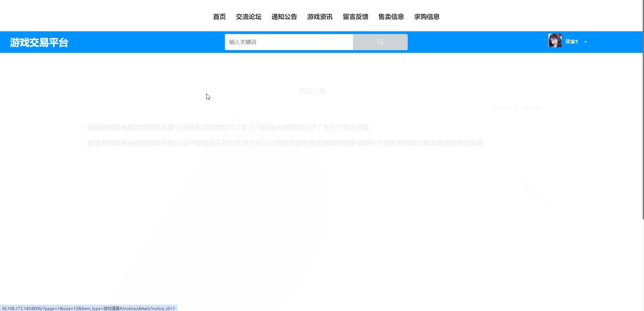Viewport: 644px width, 311px height.
Task: Click the magnifier search button
Action: tap(380, 42)
